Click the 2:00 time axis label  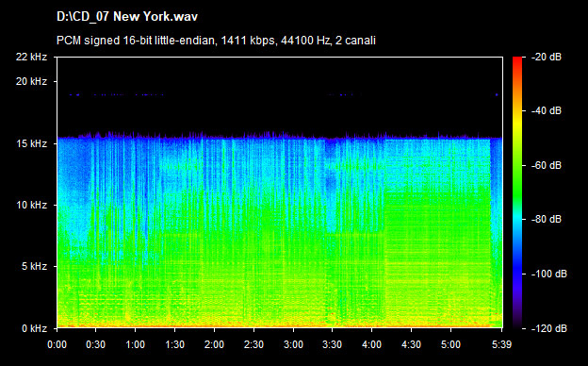pyautogui.click(x=214, y=344)
